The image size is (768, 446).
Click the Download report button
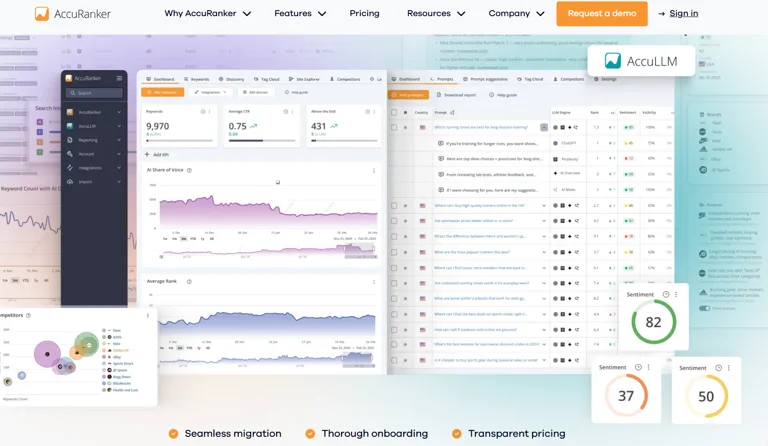pos(456,95)
